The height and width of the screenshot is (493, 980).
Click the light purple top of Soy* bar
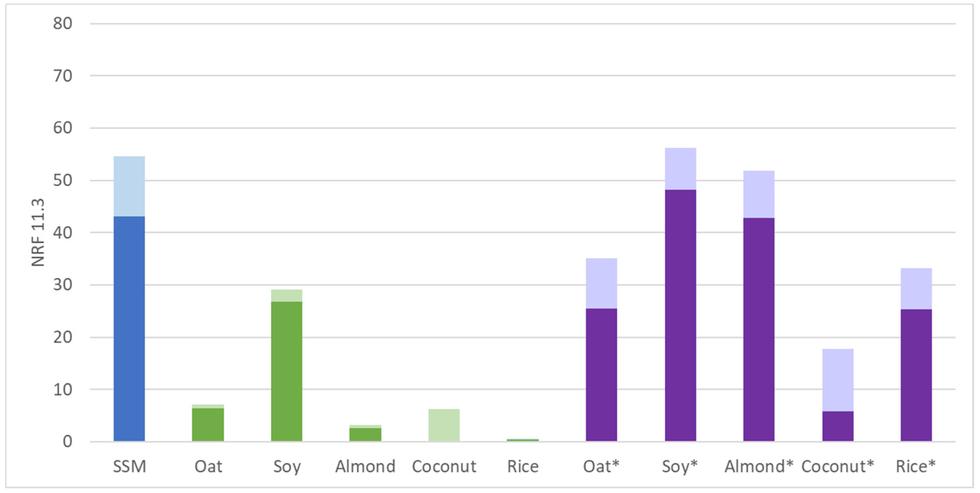point(680,169)
